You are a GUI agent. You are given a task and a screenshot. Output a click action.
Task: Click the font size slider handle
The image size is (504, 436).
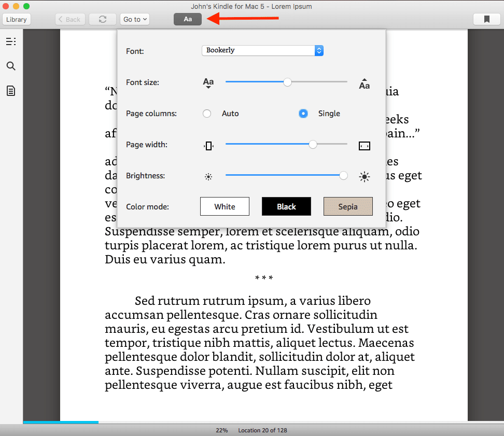288,82
